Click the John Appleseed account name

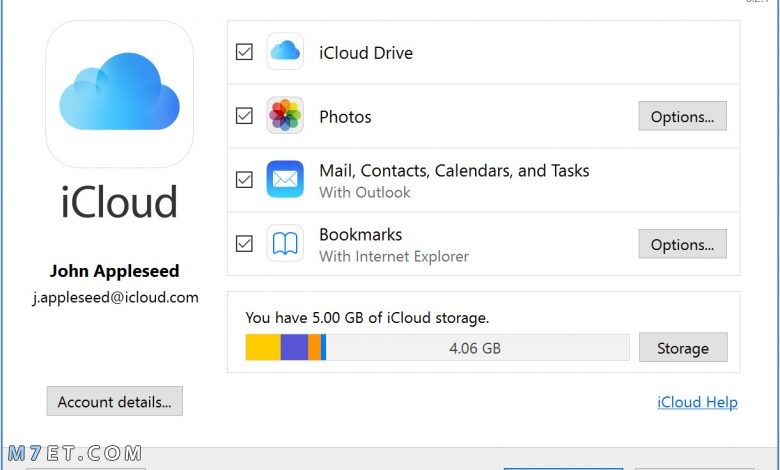click(x=114, y=271)
